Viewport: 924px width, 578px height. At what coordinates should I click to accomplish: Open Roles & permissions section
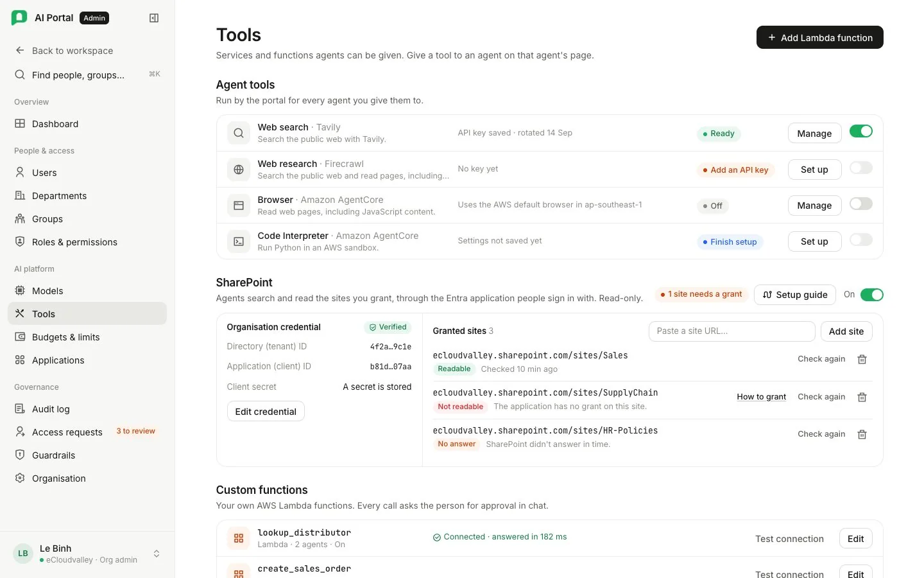point(87,241)
